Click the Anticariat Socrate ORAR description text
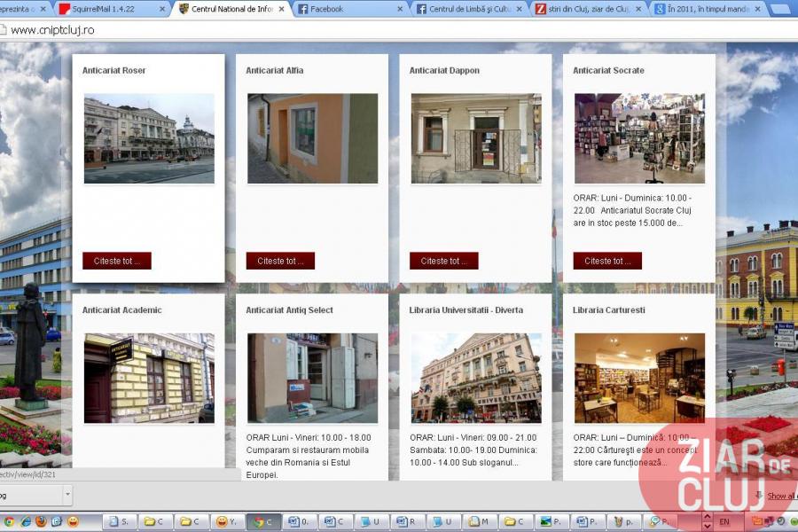This screenshot has height=532, width=798. (x=632, y=210)
